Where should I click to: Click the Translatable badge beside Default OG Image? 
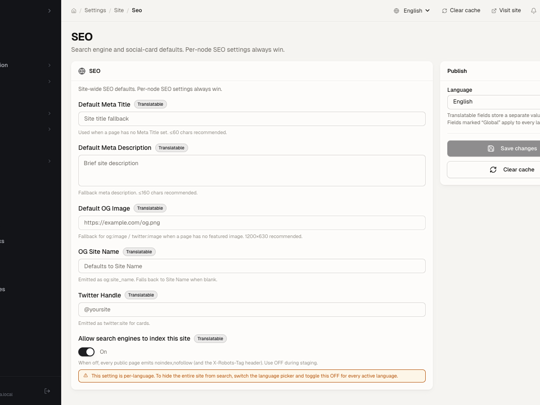point(150,208)
